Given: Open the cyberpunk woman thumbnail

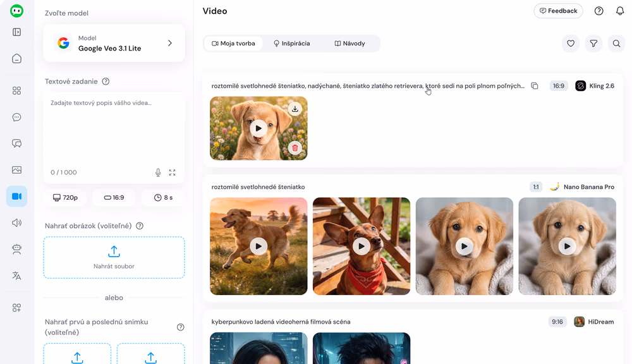Looking at the screenshot, I should click(258, 348).
